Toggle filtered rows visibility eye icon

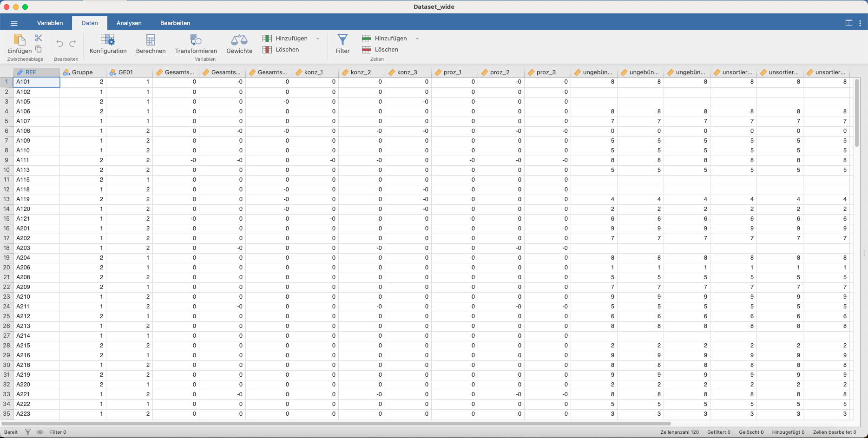coord(40,432)
